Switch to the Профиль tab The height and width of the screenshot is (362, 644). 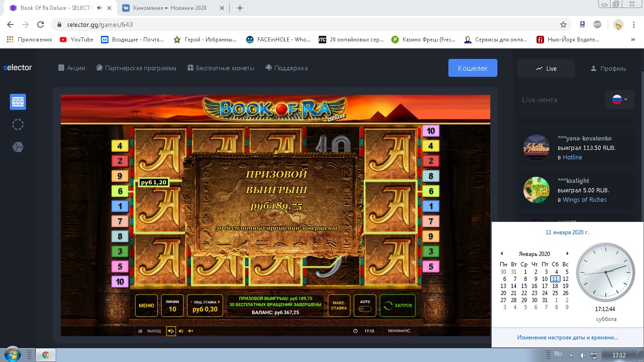(x=608, y=68)
